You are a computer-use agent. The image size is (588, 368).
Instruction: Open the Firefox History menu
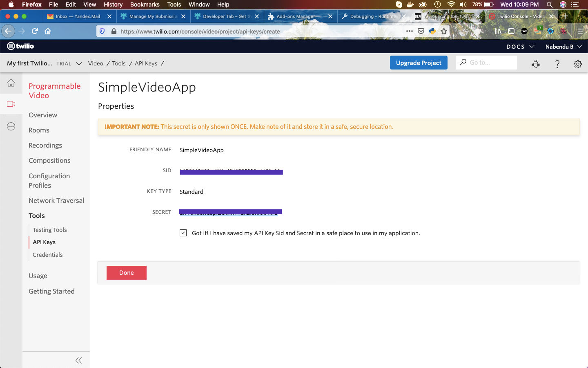pos(113,4)
